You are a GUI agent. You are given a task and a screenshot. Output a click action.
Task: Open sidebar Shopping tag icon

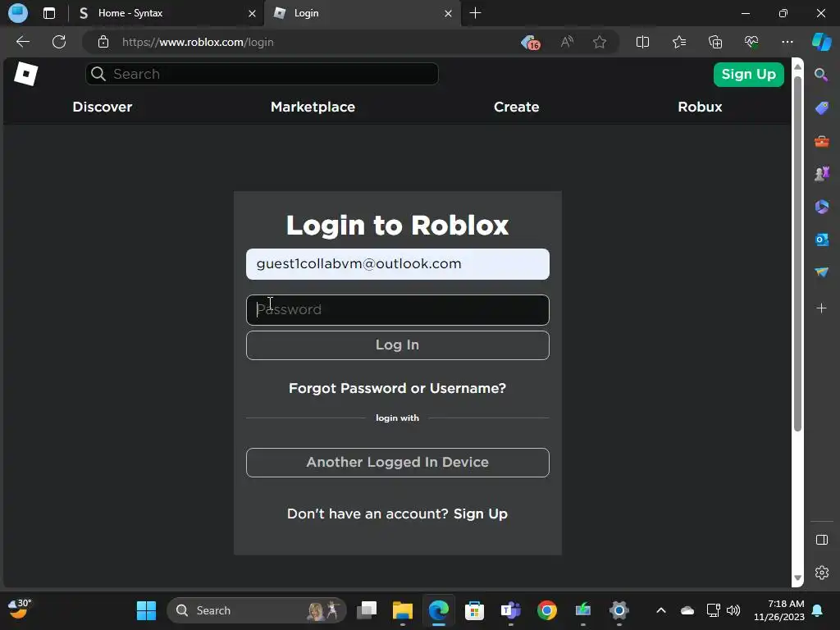pos(821,108)
